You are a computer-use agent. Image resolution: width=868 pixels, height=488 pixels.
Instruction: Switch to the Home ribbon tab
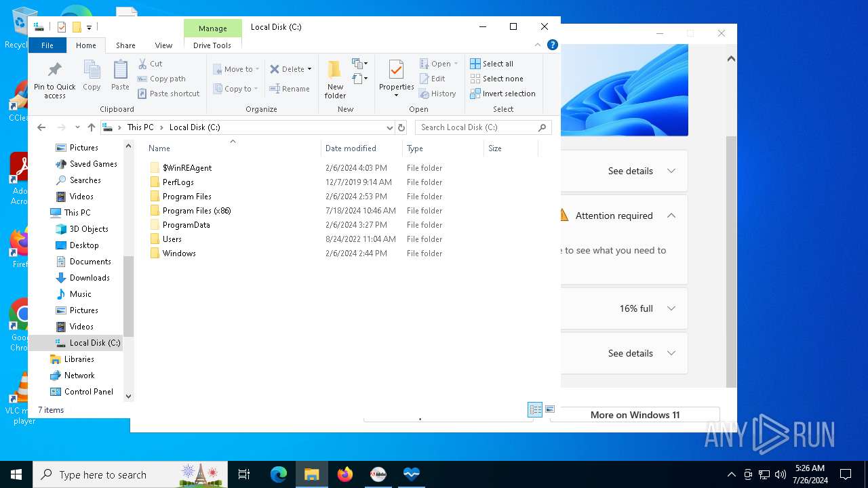86,45
